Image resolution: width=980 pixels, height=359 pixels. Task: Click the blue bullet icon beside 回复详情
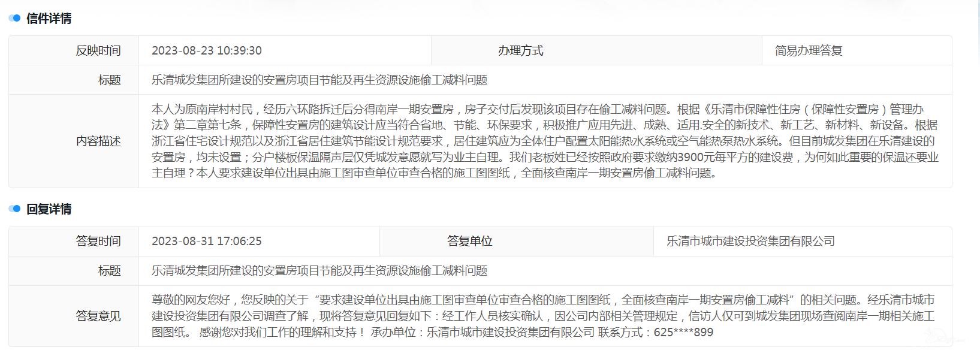tap(14, 209)
